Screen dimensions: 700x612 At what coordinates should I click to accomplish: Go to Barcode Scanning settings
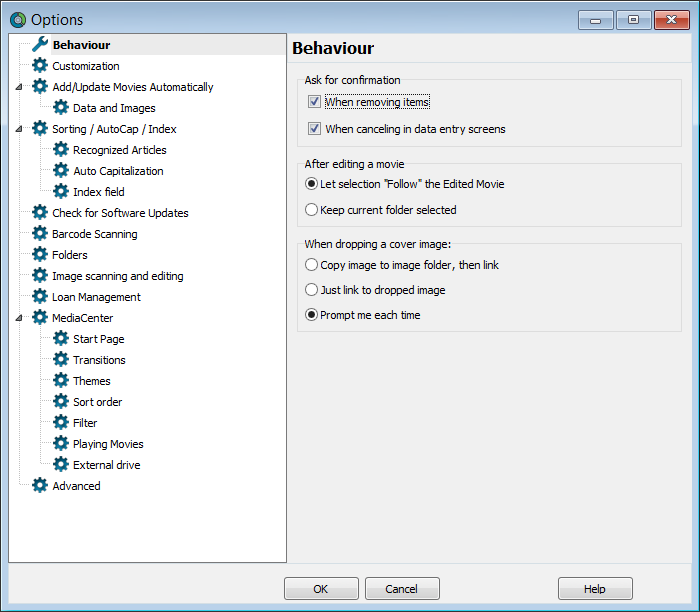pyautogui.click(x=95, y=234)
